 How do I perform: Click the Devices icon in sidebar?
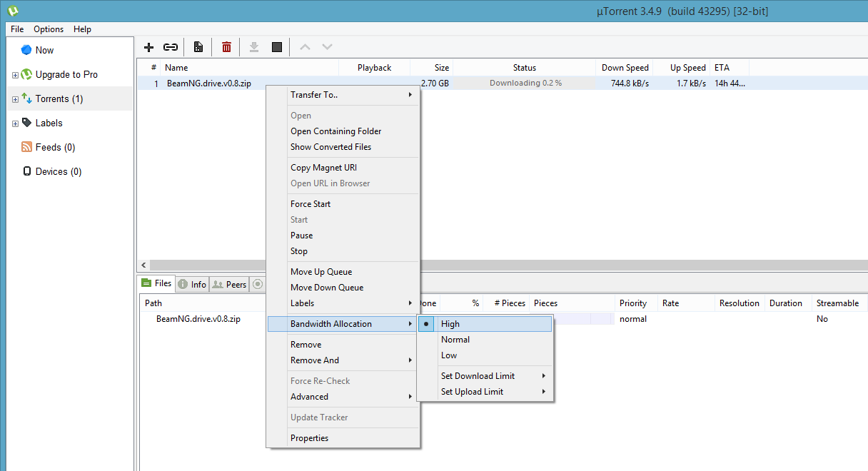27,171
